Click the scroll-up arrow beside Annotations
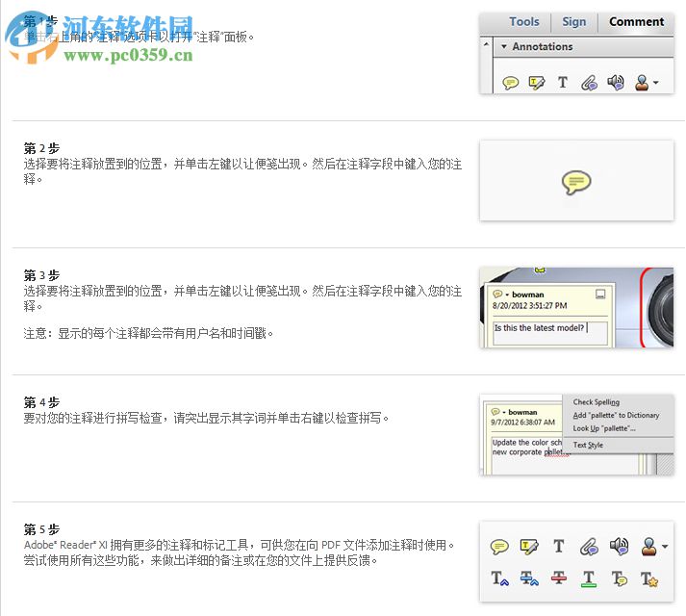Image resolution: width=686 pixels, height=616 pixels. pos(486,44)
